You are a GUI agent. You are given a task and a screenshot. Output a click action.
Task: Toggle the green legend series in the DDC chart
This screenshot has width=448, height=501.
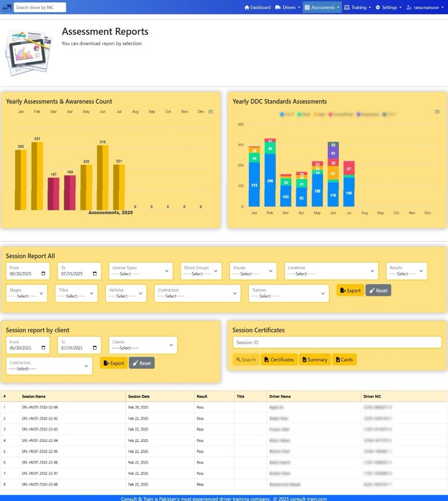(x=299, y=114)
